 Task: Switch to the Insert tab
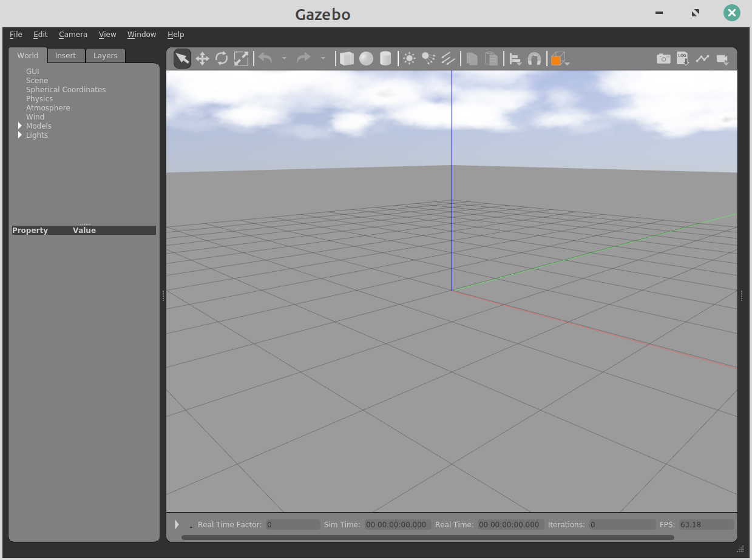(66, 56)
